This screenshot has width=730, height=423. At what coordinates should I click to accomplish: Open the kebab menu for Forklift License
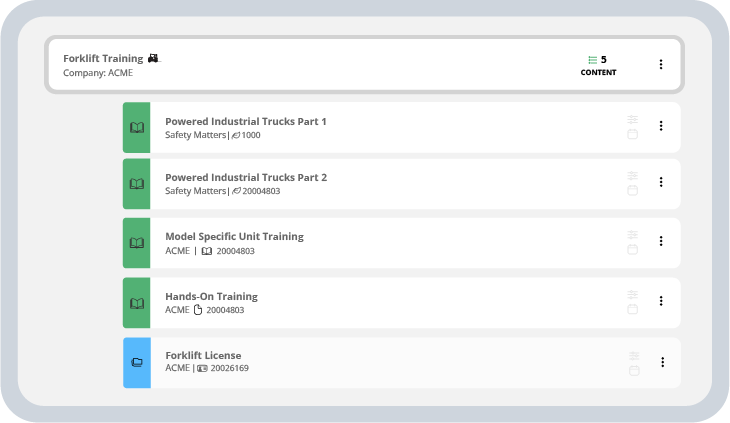(660, 362)
